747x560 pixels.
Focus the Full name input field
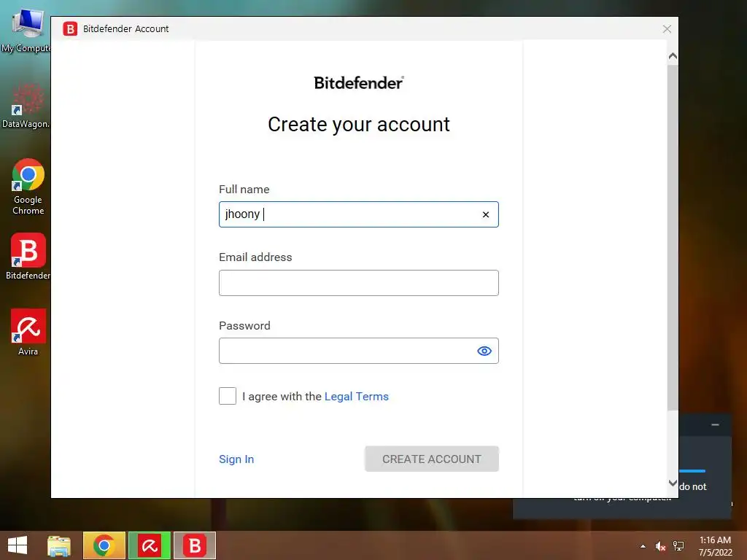click(x=359, y=214)
